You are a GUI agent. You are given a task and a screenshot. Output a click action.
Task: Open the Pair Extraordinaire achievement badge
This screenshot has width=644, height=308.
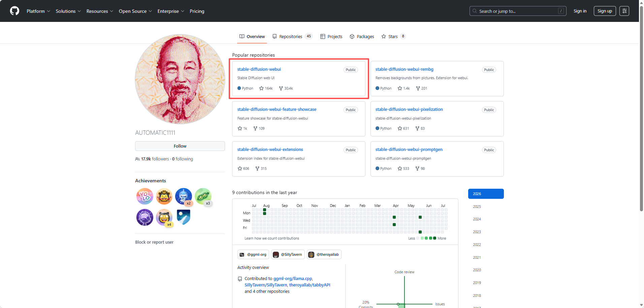[x=203, y=196]
